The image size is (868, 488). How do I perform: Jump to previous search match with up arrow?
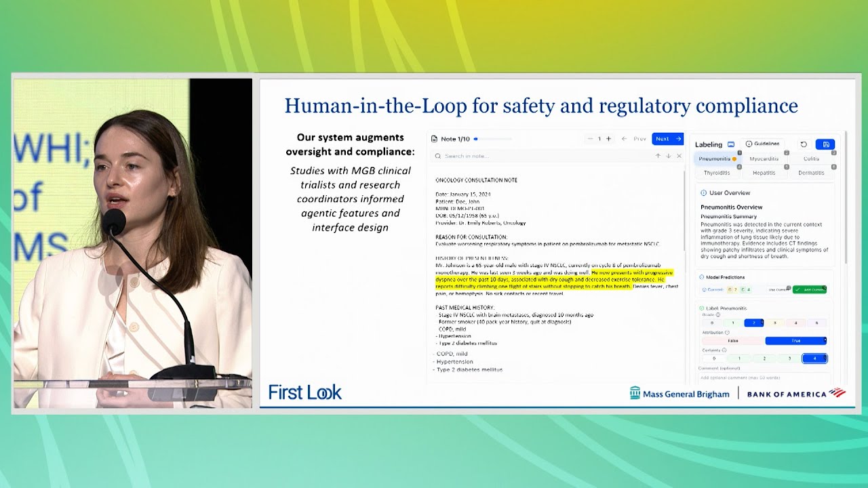coord(657,156)
